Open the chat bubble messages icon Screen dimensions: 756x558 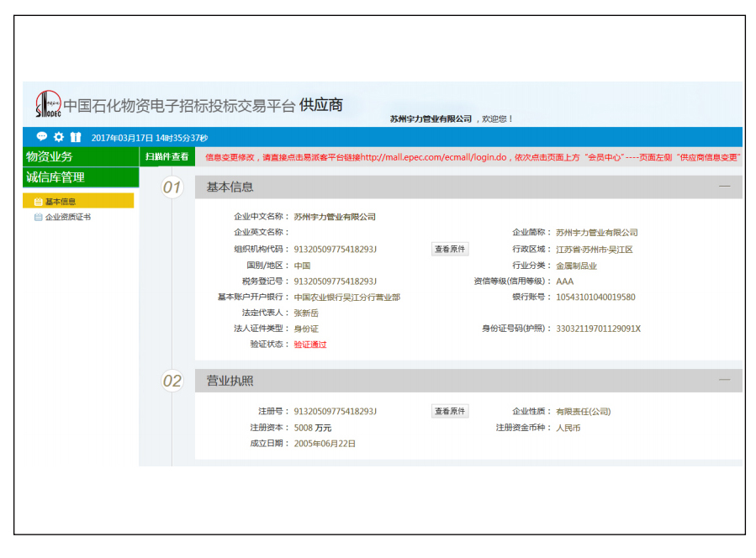coord(42,137)
